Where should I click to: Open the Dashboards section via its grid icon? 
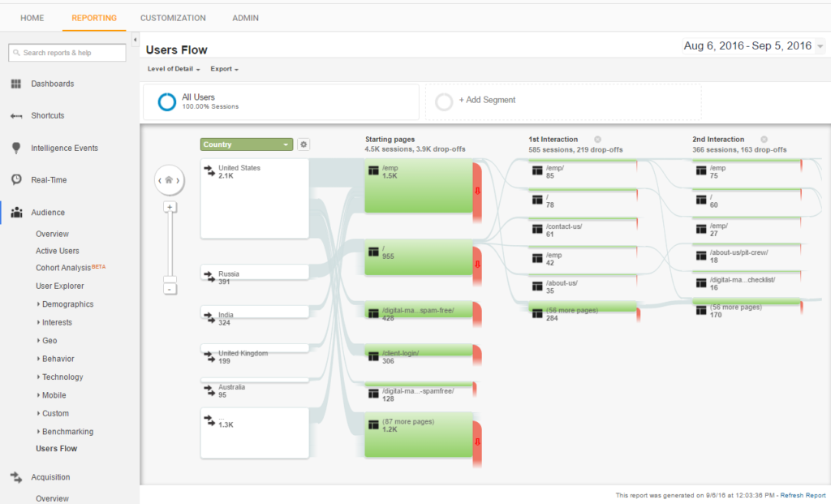pos(18,84)
